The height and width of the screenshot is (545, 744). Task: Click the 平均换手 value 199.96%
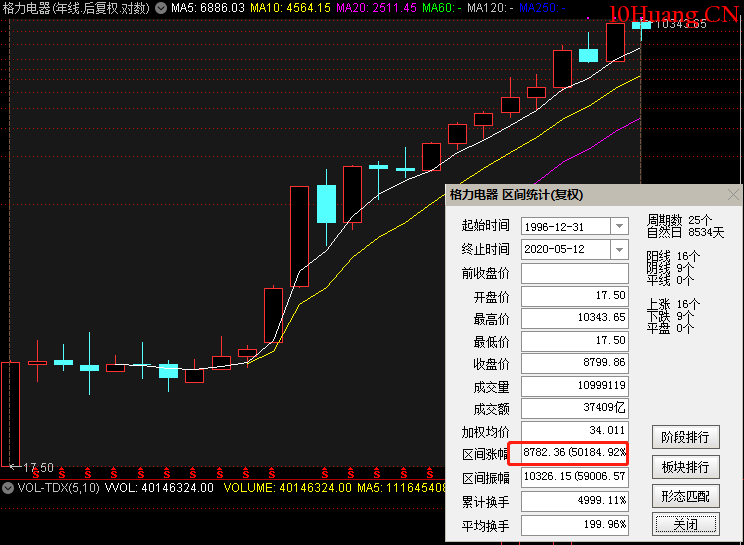pyautogui.click(x=575, y=525)
